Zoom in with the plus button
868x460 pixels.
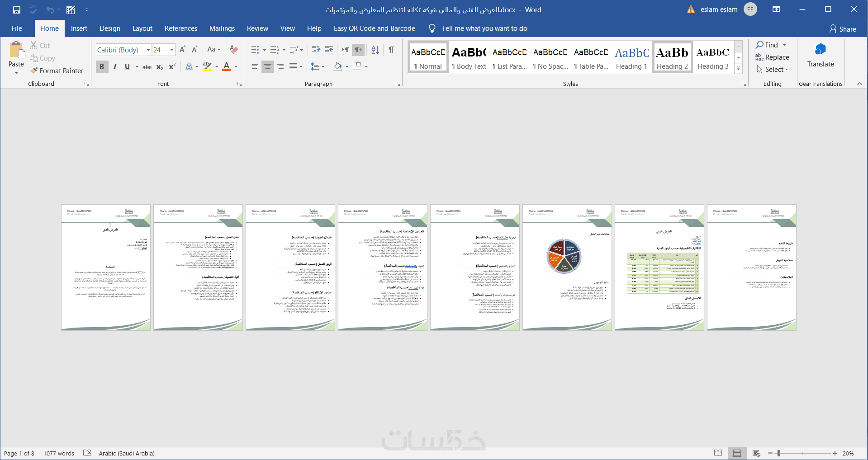[x=835, y=453]
